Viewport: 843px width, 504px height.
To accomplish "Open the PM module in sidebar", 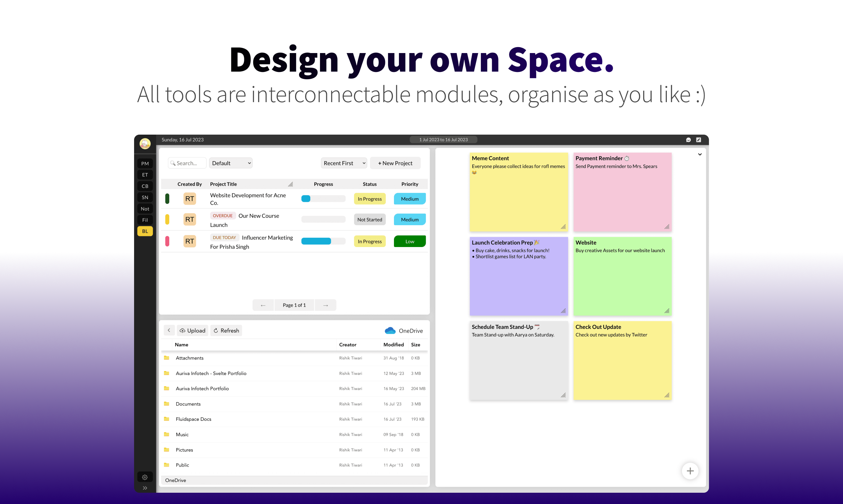I will pos(145,163).
